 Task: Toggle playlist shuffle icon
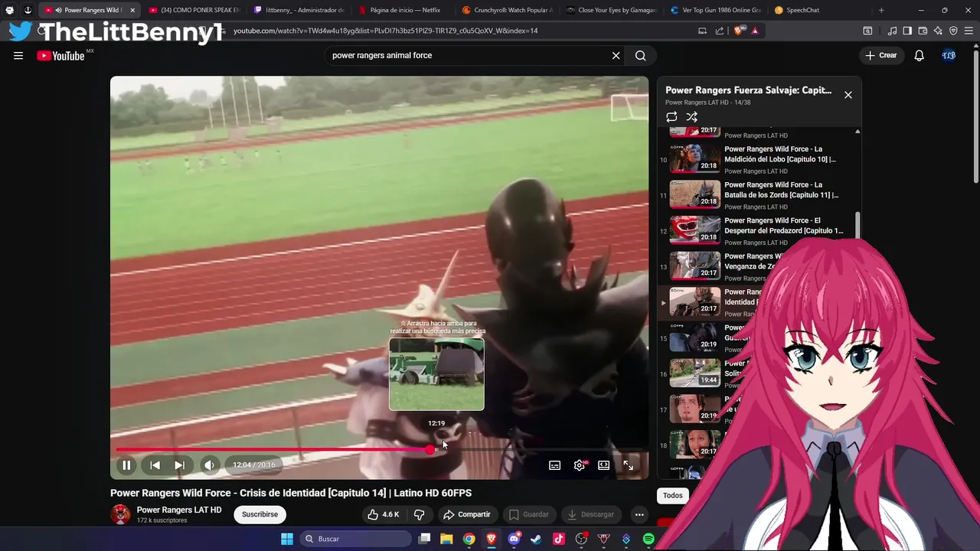[x=692, y=117]
